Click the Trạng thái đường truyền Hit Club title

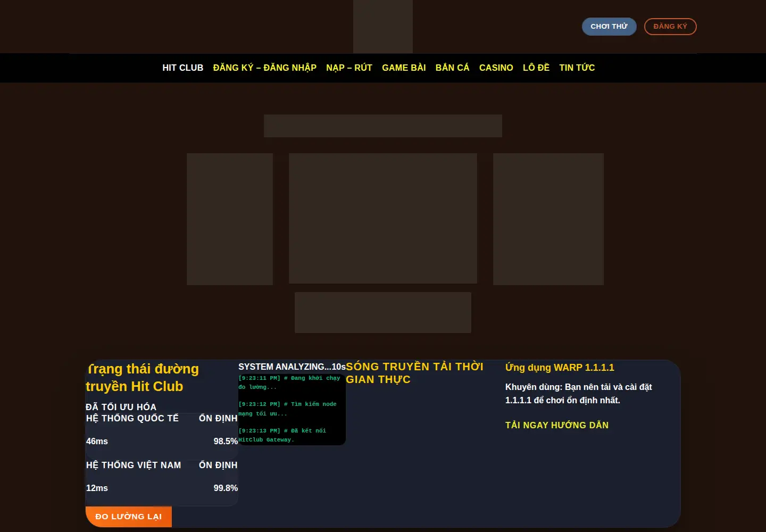143,378
